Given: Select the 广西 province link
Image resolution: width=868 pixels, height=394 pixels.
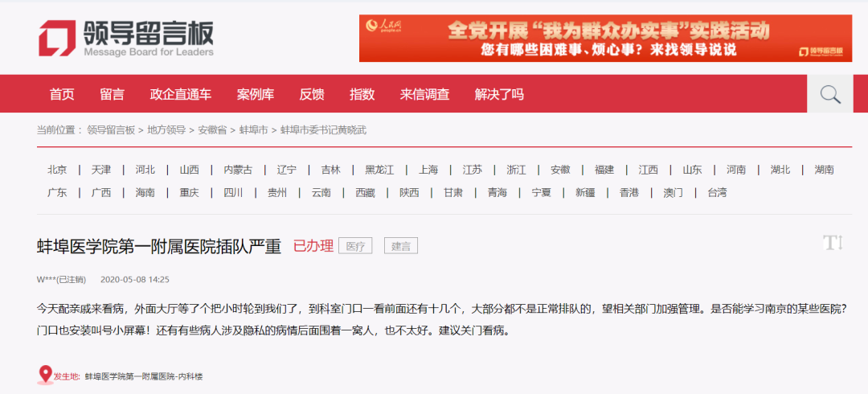Looking at the screenshot, I should pyautogui.click(x=100, y=193).
